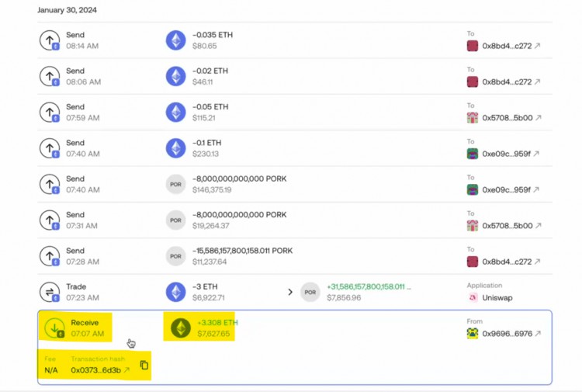Open external link for 0xe09c...959f -0.1 ETH row

tap(536, 154)
